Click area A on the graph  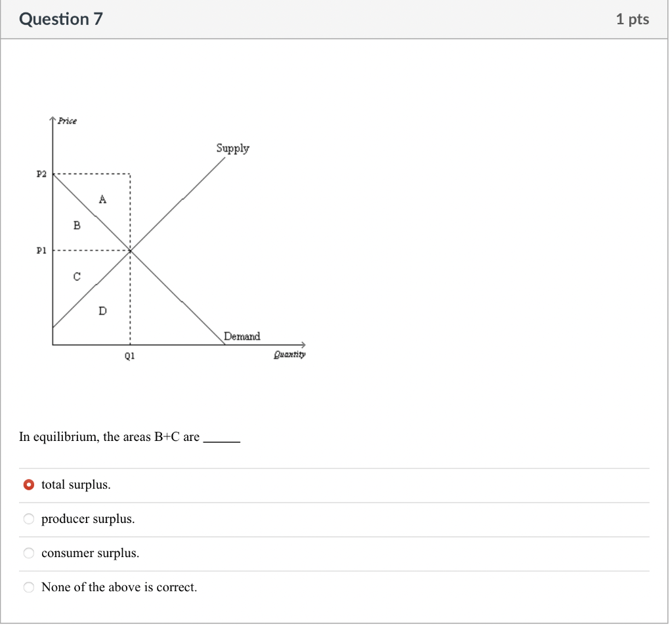103,199
